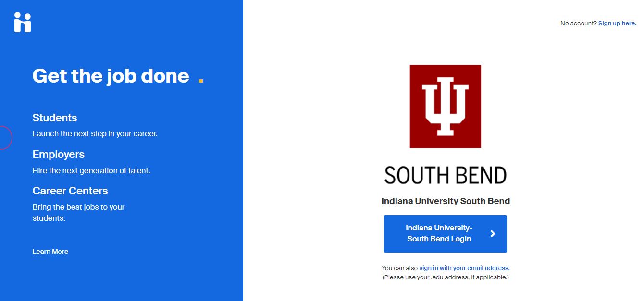Click the Handshake logo in the top left

22,22
